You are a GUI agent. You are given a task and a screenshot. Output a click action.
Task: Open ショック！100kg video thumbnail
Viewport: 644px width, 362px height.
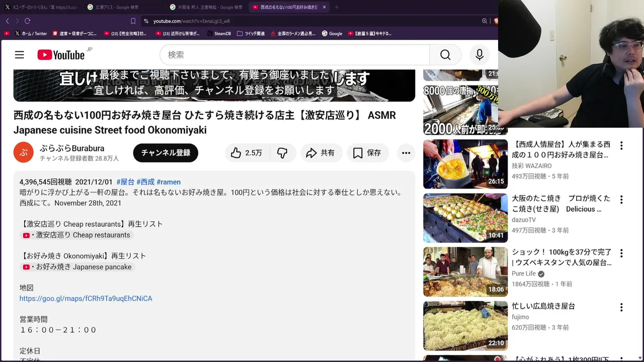465,271
